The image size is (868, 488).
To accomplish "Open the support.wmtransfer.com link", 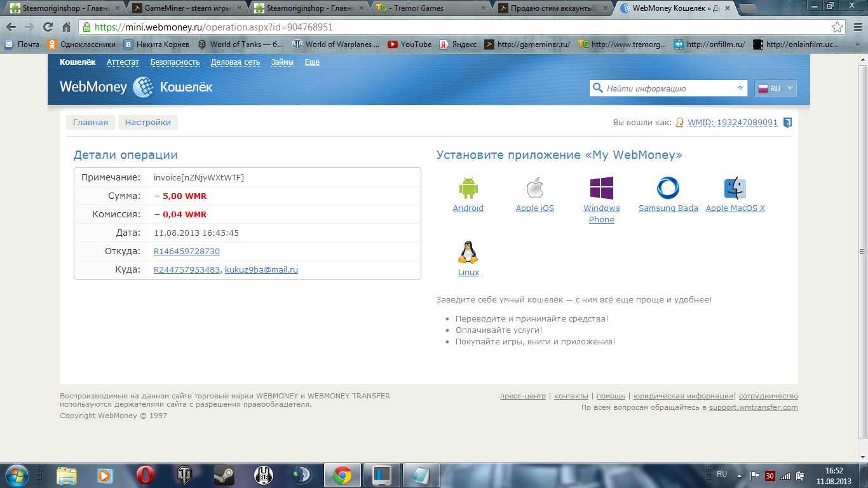I will pyautogui.click(x=754, y=407).
